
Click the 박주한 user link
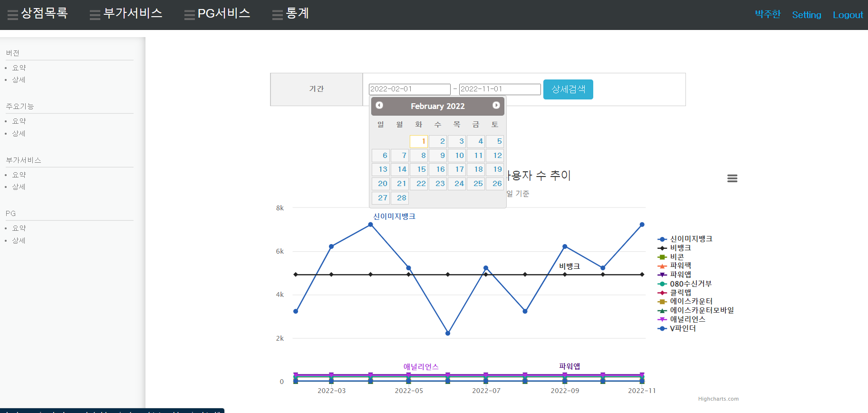click(768, 14)
